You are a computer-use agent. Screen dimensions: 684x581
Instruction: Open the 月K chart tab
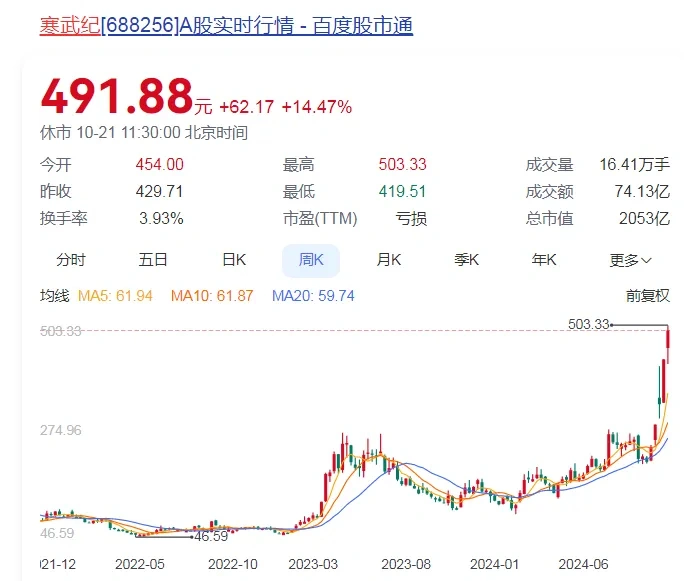[388, 260]
